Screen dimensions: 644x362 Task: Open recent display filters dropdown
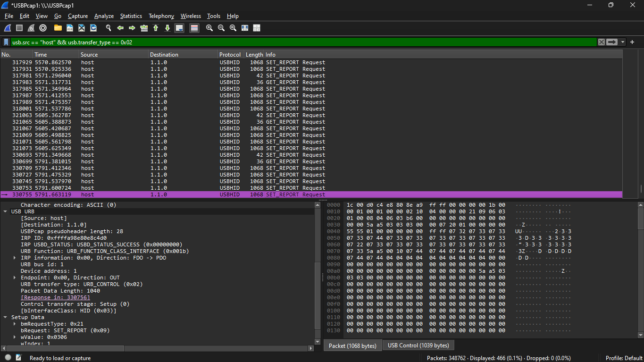pyautogui.click(x=623, y=42)
